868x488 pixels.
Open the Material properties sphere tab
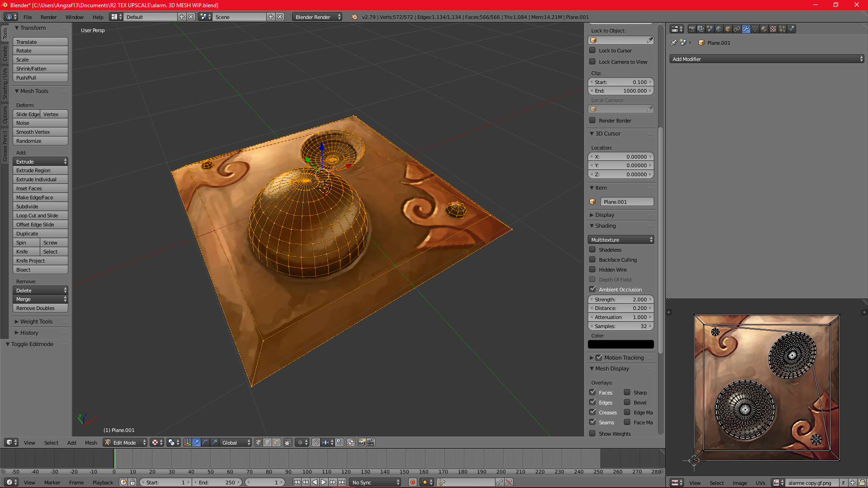coord(764,29)
